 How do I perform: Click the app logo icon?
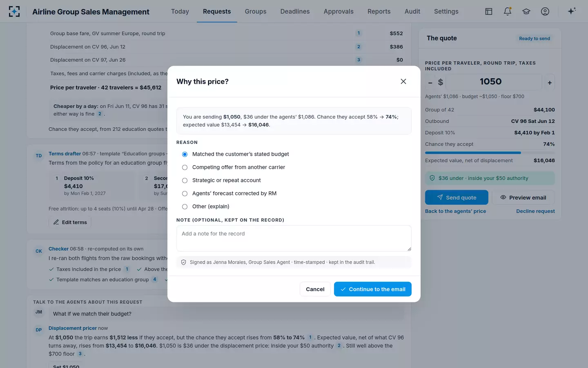[14, 11]
